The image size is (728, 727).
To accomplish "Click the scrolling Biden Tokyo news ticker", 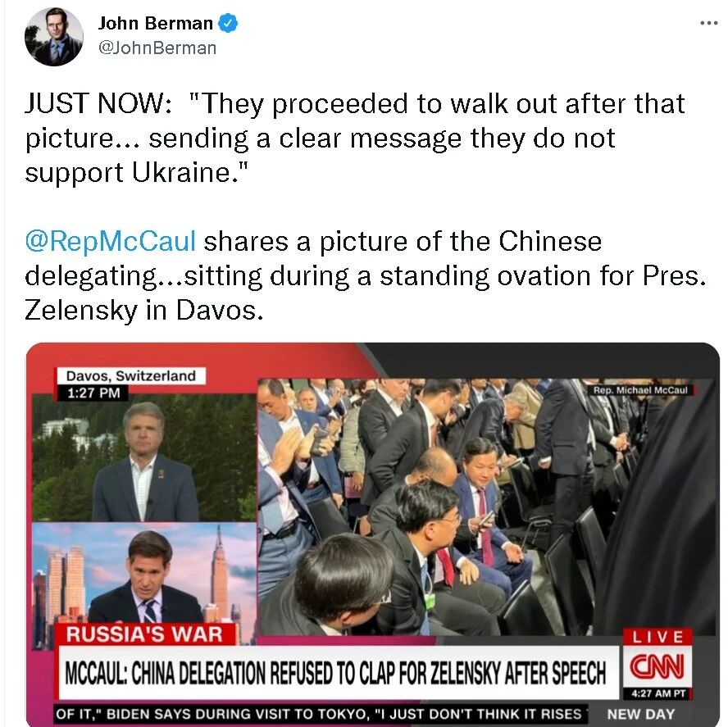I will (x=321, y=714).
